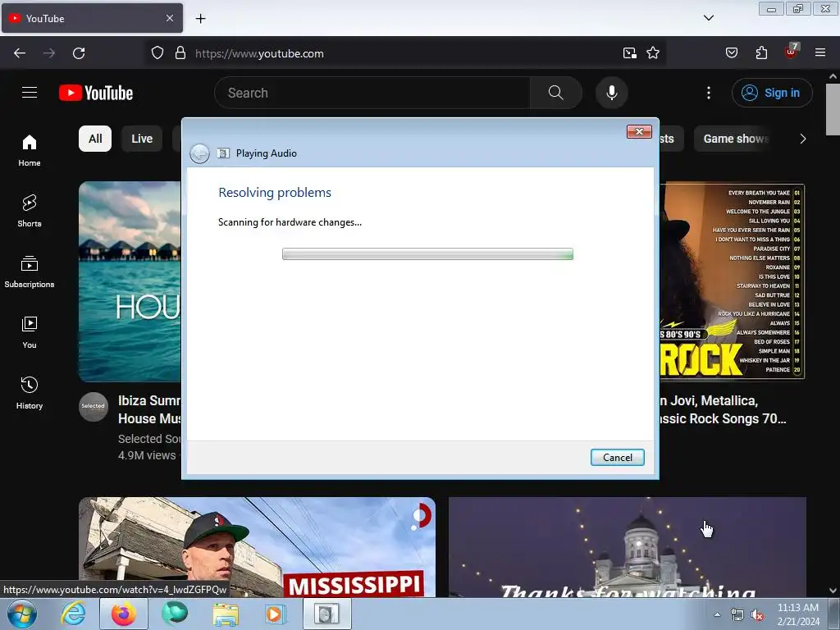Viewport: 840px width, 630px height.
Task: Open the You section in sidebar
Action: (30, 332)
